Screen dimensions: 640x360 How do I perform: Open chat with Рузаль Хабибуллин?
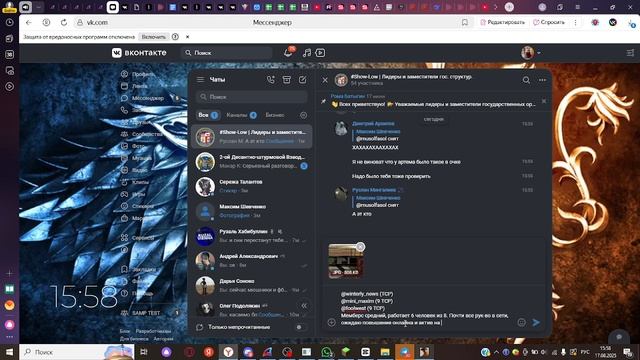(x=251, y=236)
